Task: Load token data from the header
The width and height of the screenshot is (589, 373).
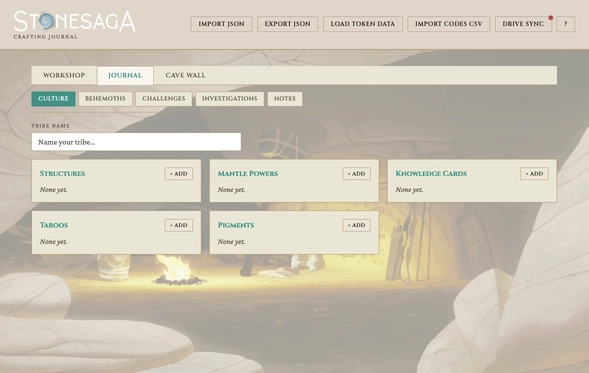Action: pyautogui.click(x=362, y=24)
